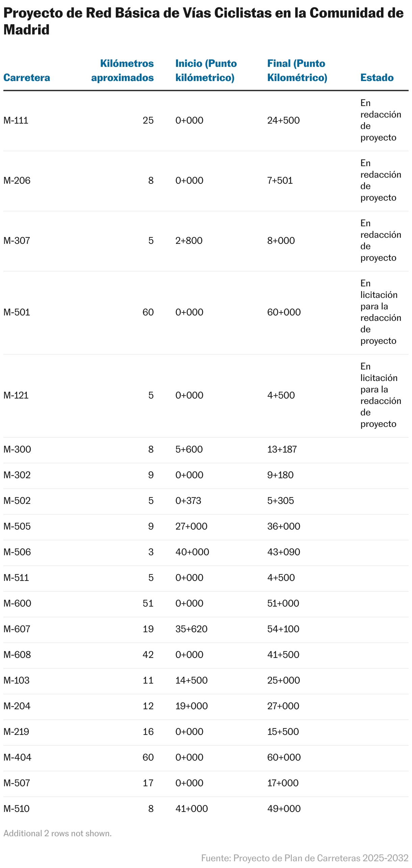The image size is (412, 868).
Task: Click the M-501 carretera cell
Action: (17, 312)
